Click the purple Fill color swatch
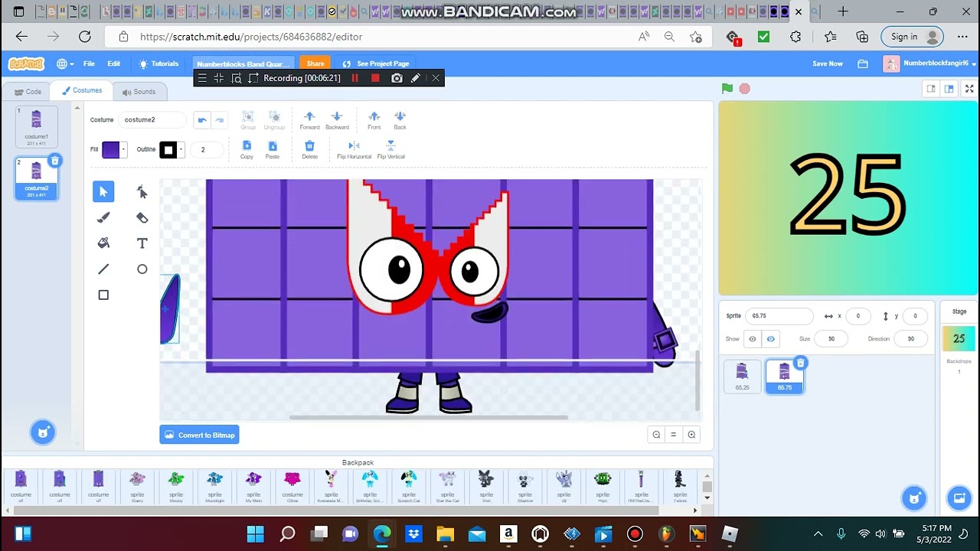This screenshot has height=551, width=980. coord(111,149)
